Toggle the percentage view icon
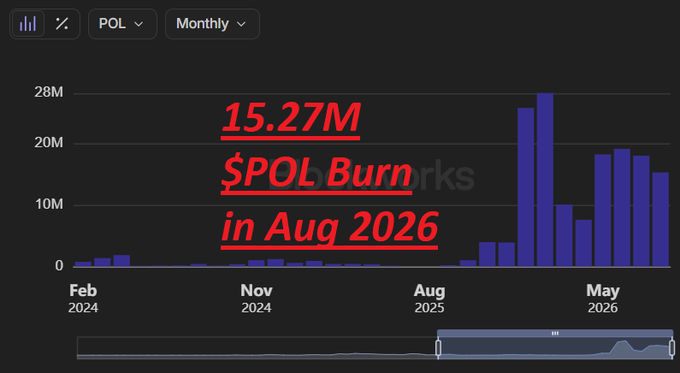This screenshot has width=680, height=373. click(x=62, y=24)
